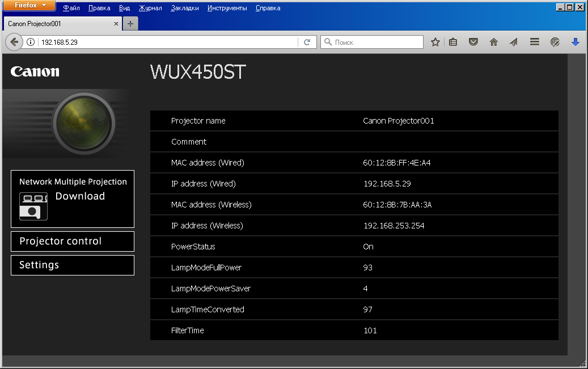Screen dimensions: 588x369
Task: Click the projector lens image
Action: [83, 124]
